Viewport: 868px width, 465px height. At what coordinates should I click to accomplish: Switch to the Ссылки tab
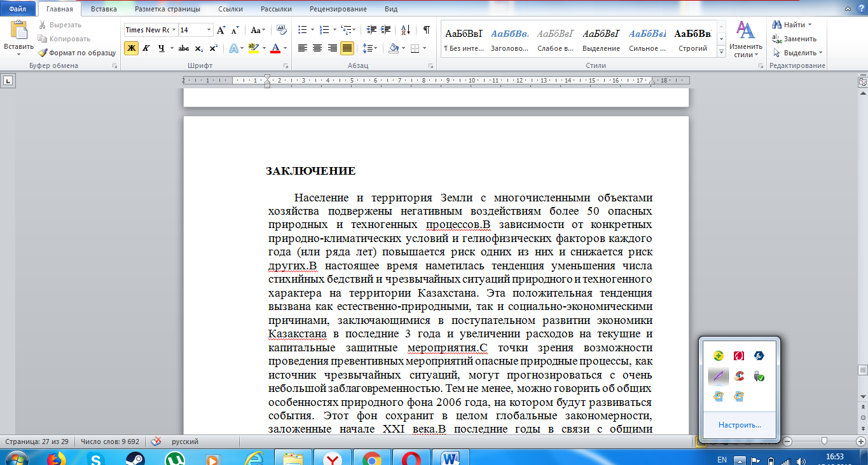coord(230,10)
